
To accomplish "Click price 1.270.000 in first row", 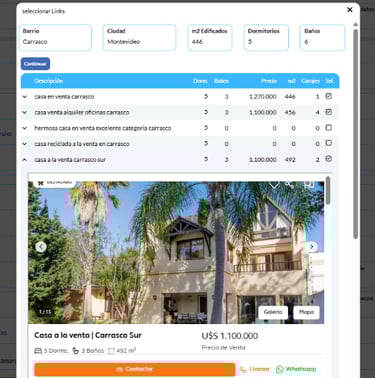I will [263, 97].
